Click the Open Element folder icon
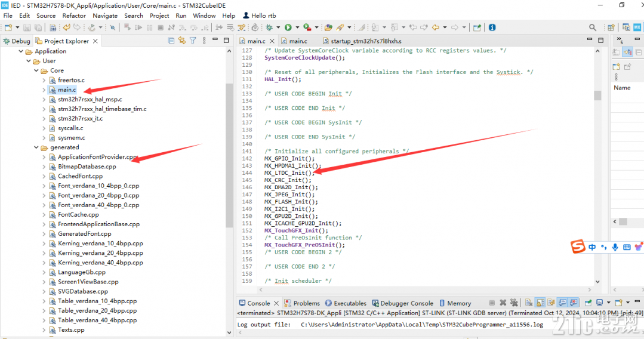Screen dimensions: 644x339 (x=328, y=27)
